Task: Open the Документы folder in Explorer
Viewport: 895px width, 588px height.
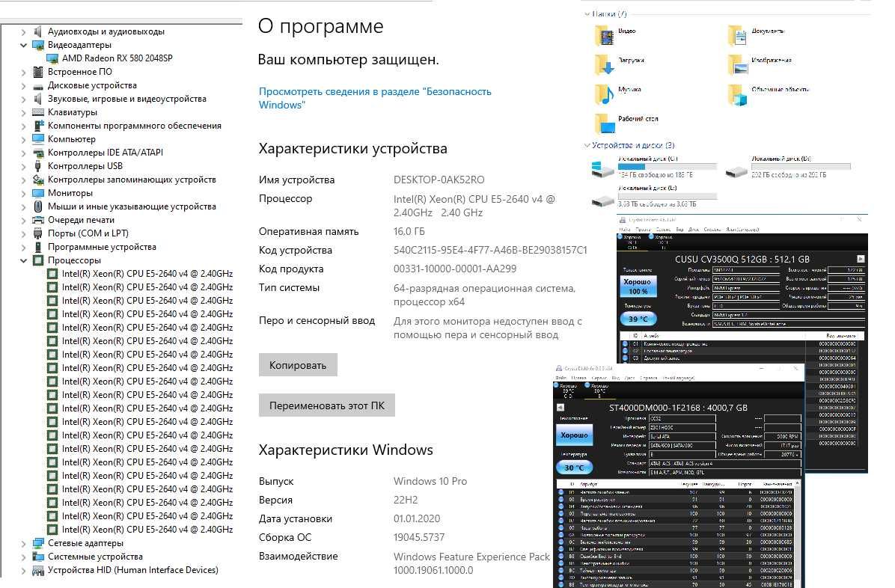Action: click(738, 36)
